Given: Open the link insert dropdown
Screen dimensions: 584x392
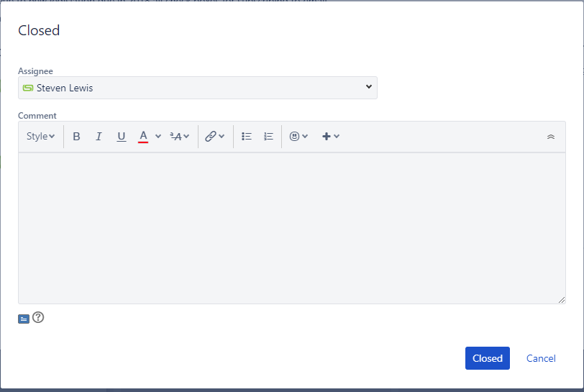Looking at the screenshot, I should tap(215, 137).
